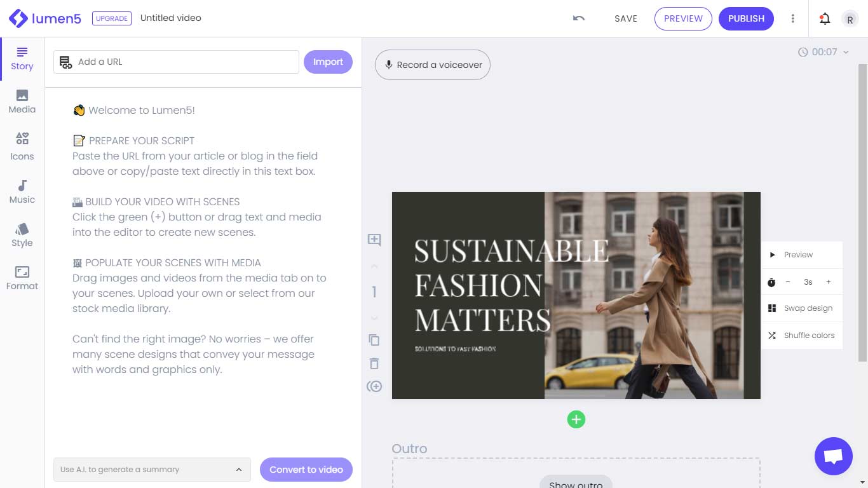
Task: Click the Solutions to Fast Fashion subtitle text
Action: click(x=455, y=349)
